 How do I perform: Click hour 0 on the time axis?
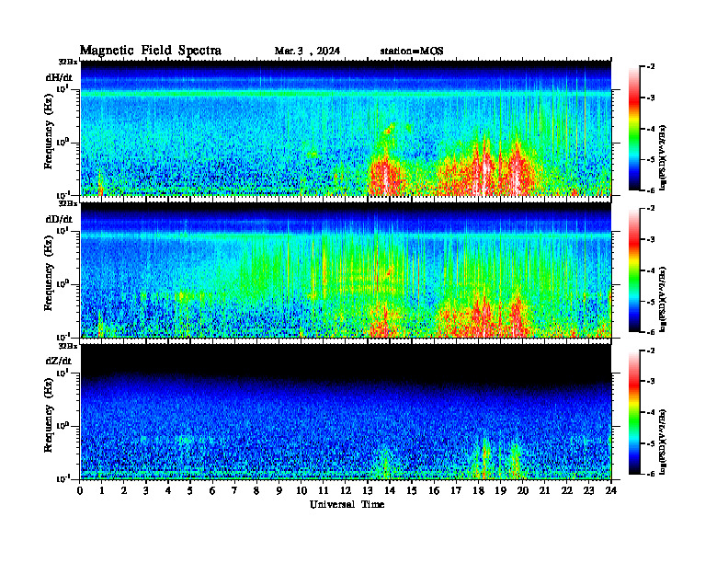[x=80, y=491]
